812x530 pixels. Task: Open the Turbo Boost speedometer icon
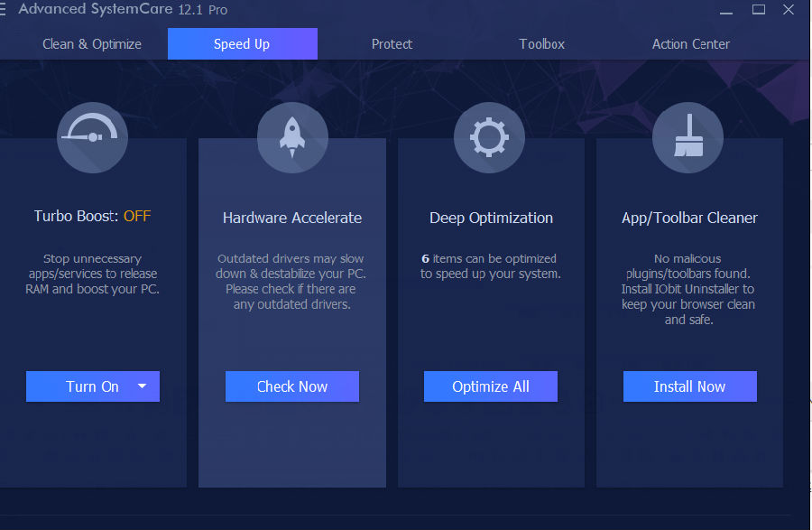(x=92, y=137)
